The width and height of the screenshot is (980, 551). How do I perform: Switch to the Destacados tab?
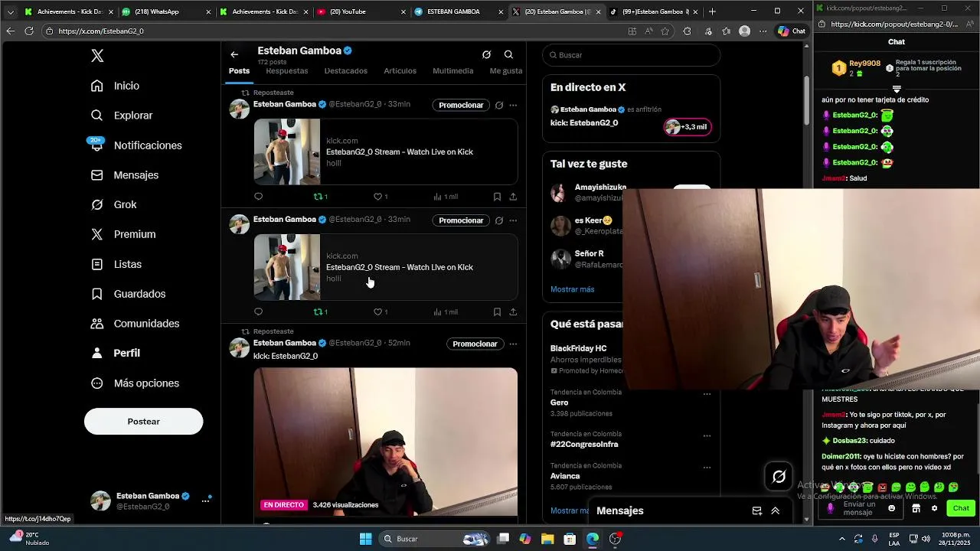346,70
